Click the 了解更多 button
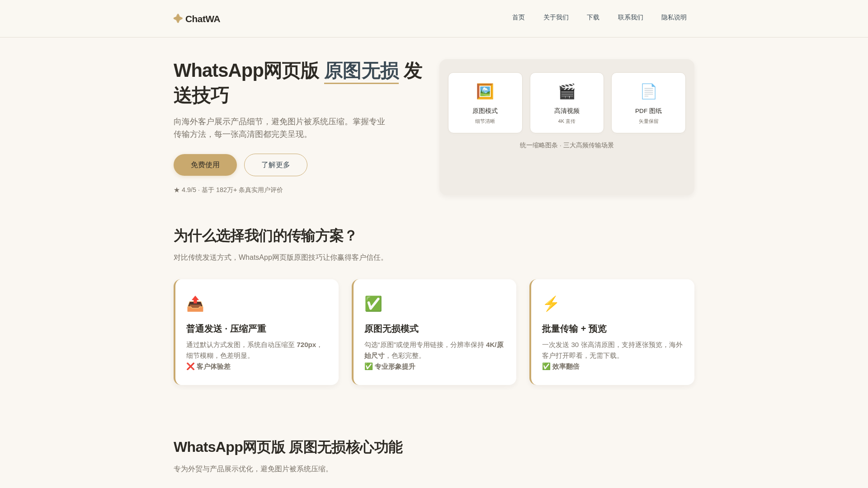Image resolution: width=868 pixels, height=488 pixels. 276,165
